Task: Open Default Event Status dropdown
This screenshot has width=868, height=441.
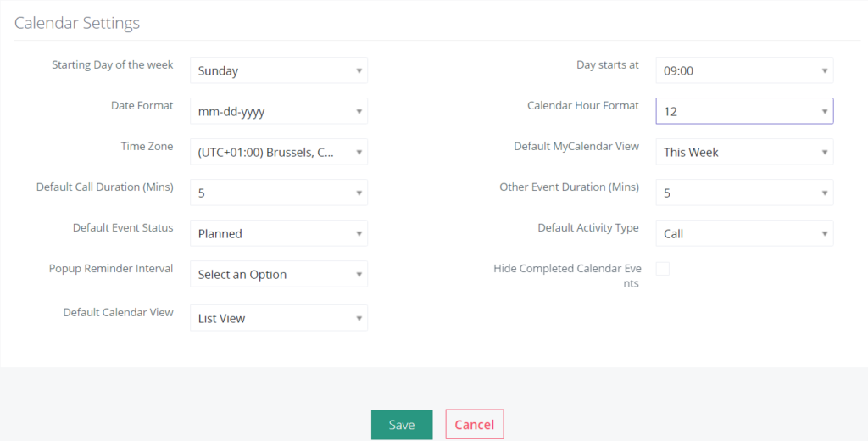Action: [278, 233]
